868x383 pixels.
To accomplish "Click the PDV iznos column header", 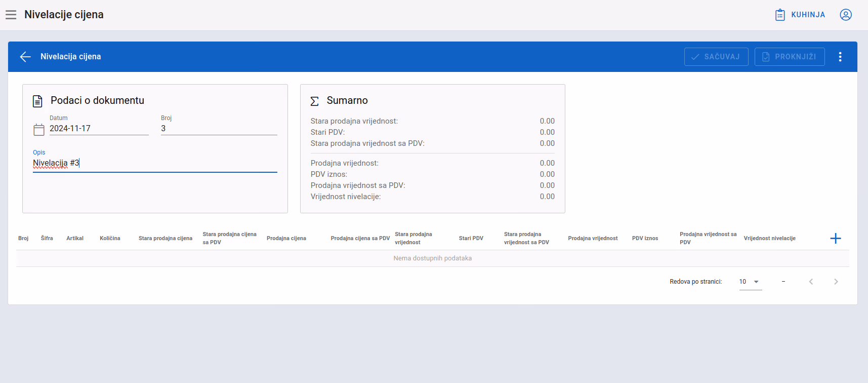I will tap(645, 238).
